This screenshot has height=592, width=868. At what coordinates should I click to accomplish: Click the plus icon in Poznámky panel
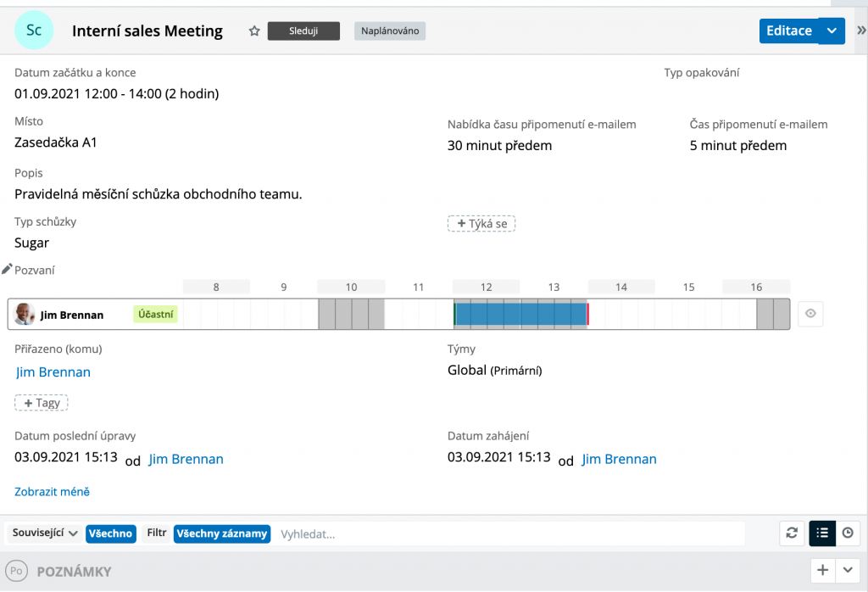point(822,570)
